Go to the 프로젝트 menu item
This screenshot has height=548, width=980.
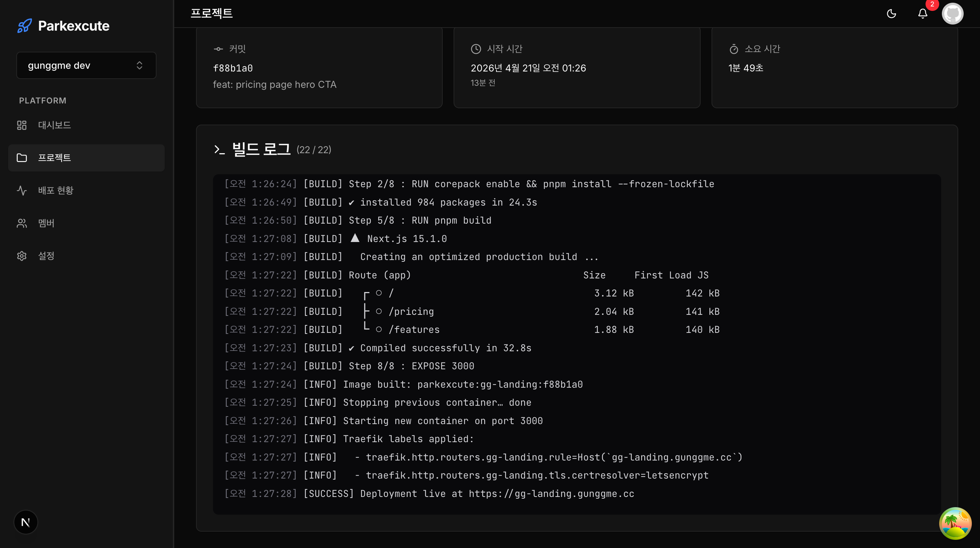54,158
